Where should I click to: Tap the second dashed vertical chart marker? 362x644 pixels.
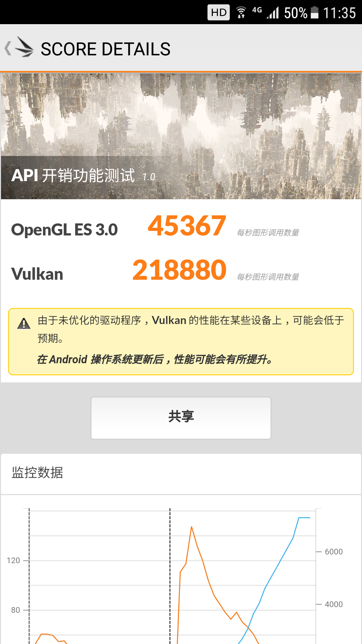click(170, 576)
